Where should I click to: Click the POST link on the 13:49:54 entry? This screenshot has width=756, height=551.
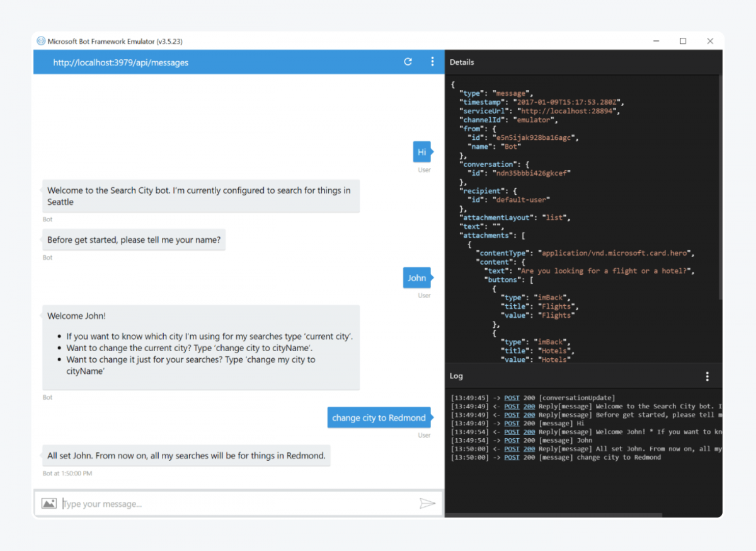pos(511,432)
